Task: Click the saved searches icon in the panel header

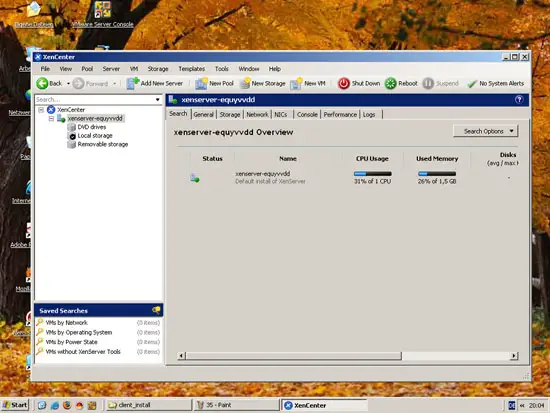Action: click(156, 310)
